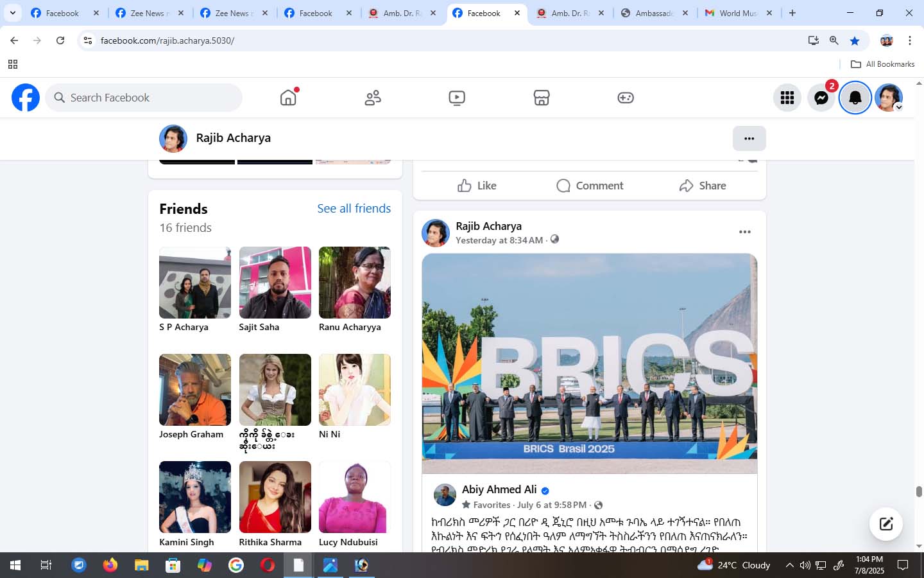Click the Facebook logo
Screen dimensions: 924x578
pyautogui.click(x=26, y=98)
